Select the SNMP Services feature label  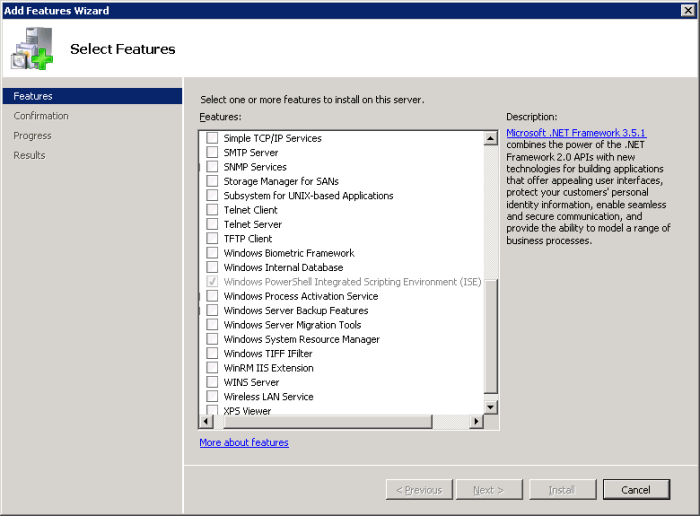(255, 167)
